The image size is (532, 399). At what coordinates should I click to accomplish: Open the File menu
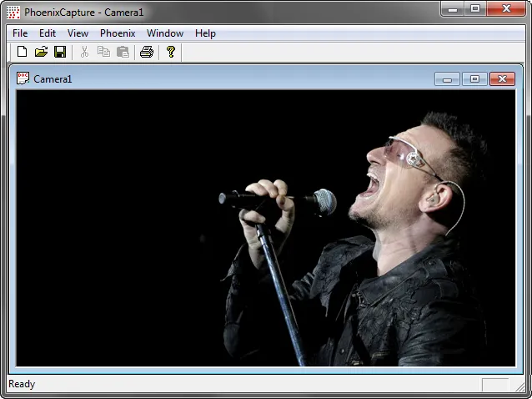pos(20,33)
